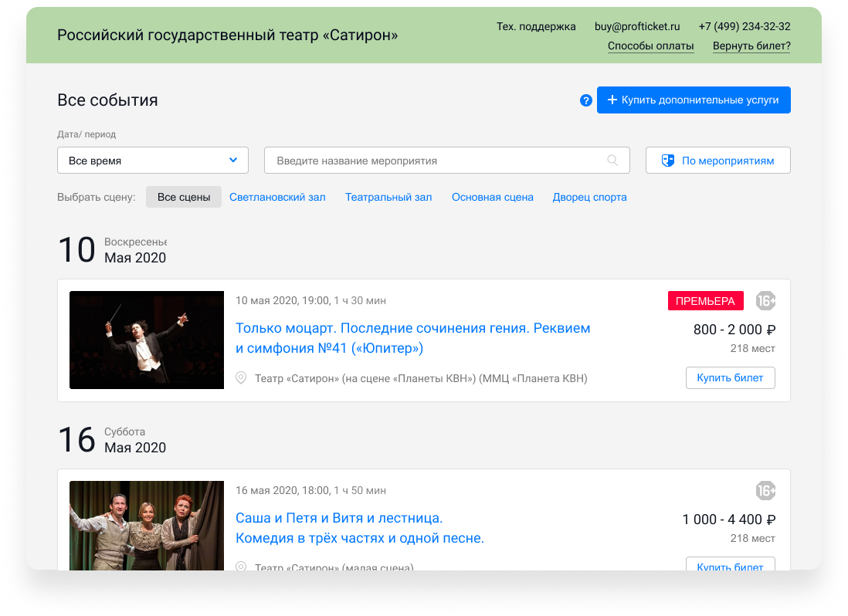Buy ticket for the Mozart Requiem event
The width and height of the screenshot is (848, 616).
point(730,377)
